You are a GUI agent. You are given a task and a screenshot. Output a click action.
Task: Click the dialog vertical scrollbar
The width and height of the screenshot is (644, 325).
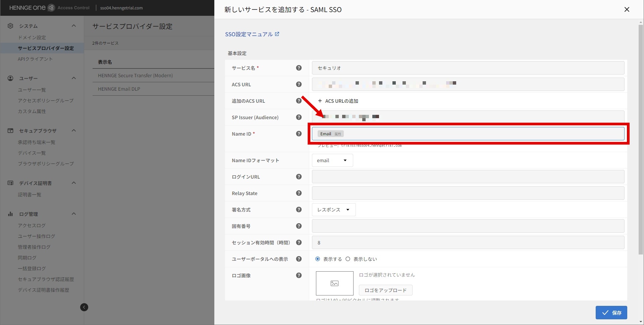(641, 139)
